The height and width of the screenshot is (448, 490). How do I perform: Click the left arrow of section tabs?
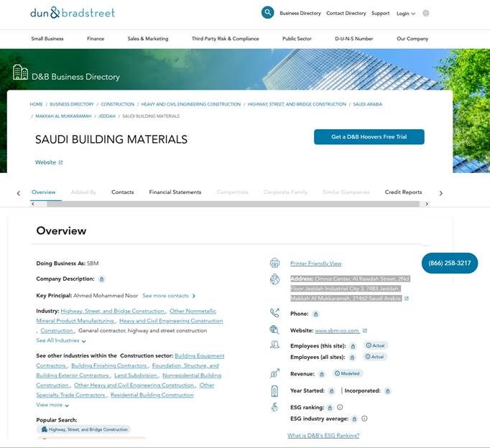[x=19, y=193]
